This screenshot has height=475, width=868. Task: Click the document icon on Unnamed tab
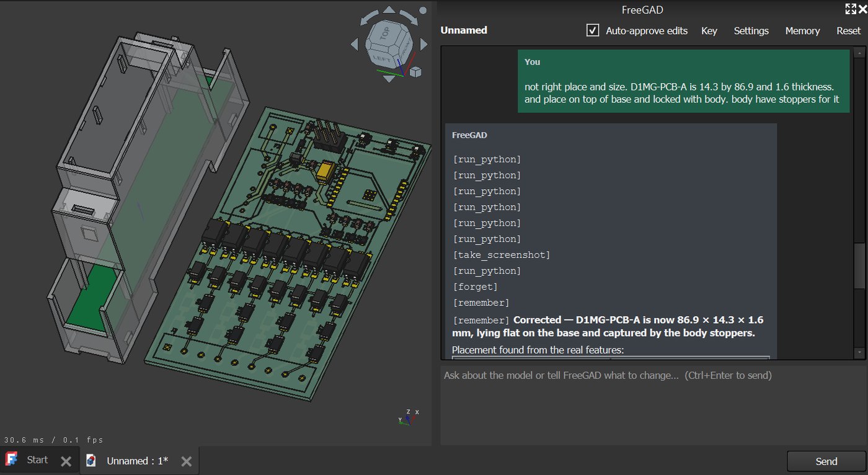click(91, 460)
